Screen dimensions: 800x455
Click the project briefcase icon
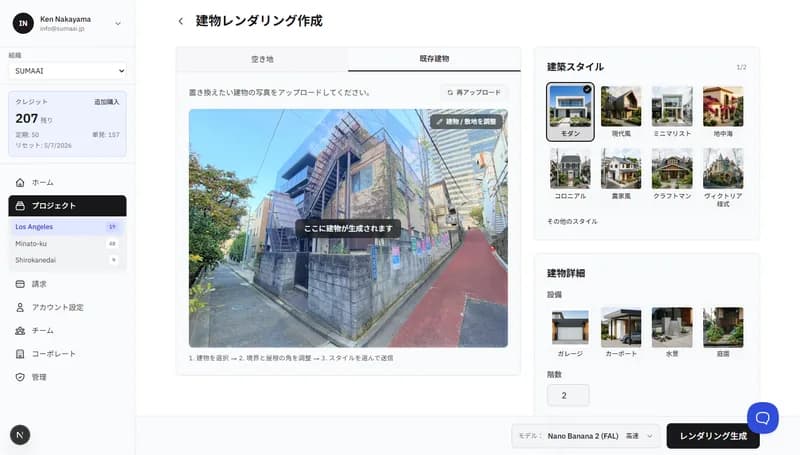tap(20, 206)
